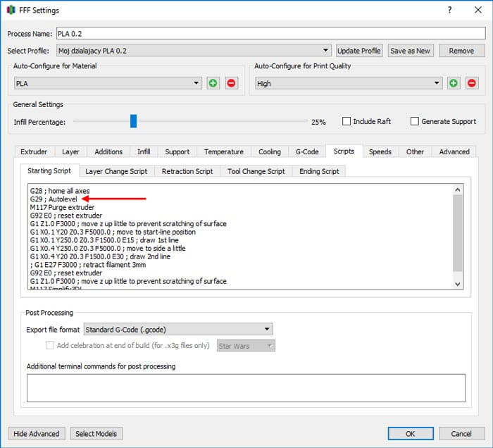
Task: Add a new material auto-configure entry
Action: pos(213,83)
